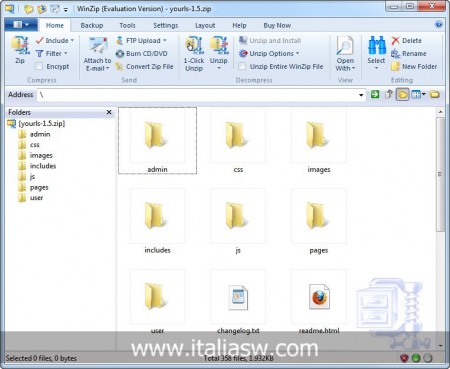The width and height of the screenshot is (450, 369).
Task: Open the Address bar dropdown arrow
Action: pos(361,95)
